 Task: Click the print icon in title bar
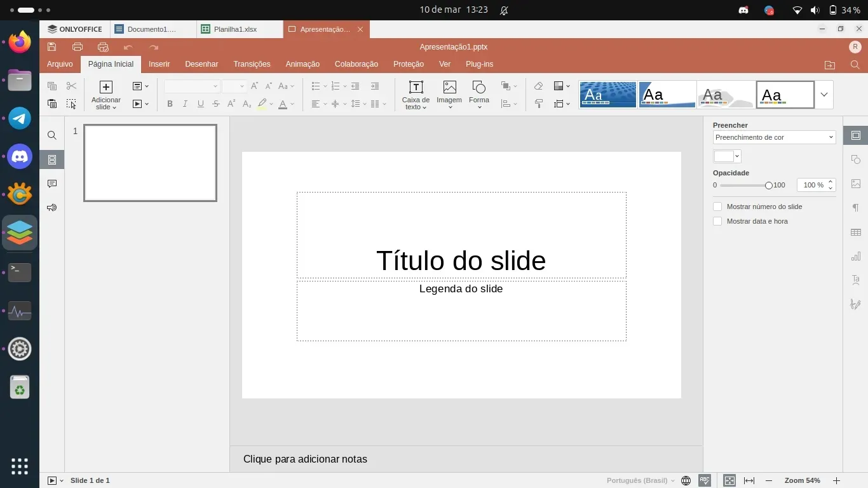point(78,47)
